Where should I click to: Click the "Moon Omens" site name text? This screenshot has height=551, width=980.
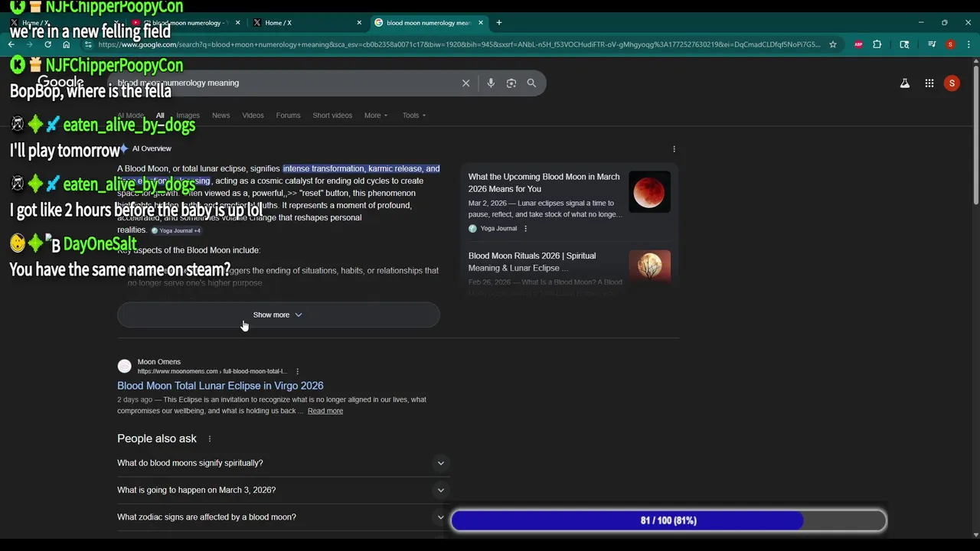click(159, 362)
